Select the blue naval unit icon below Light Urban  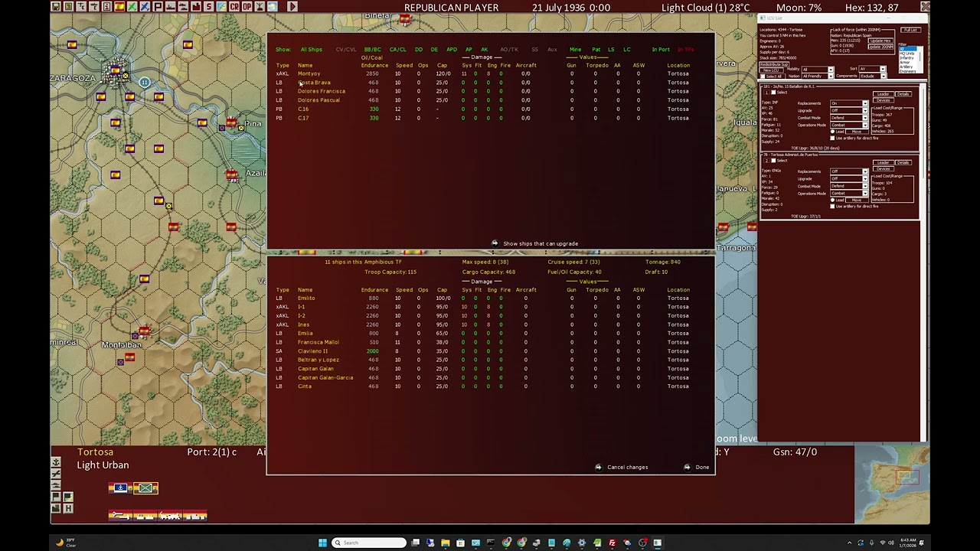(x=120, y=487)
